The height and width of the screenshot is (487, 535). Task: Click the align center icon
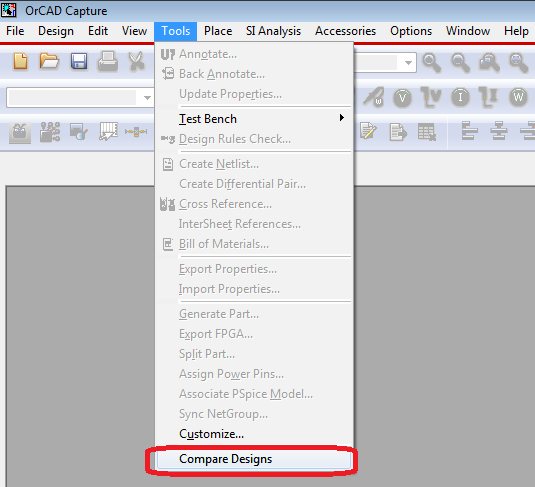click(x=498, y=131)
